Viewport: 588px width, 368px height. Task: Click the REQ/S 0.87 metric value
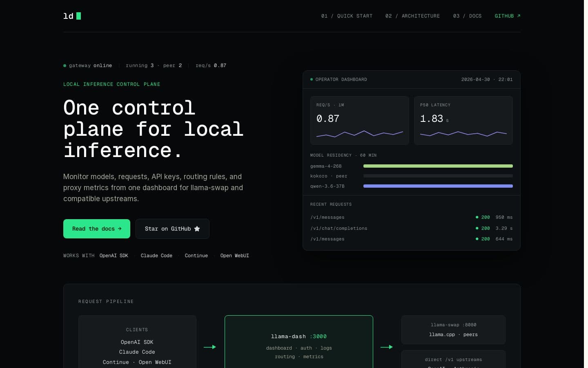tap(328, 119)
